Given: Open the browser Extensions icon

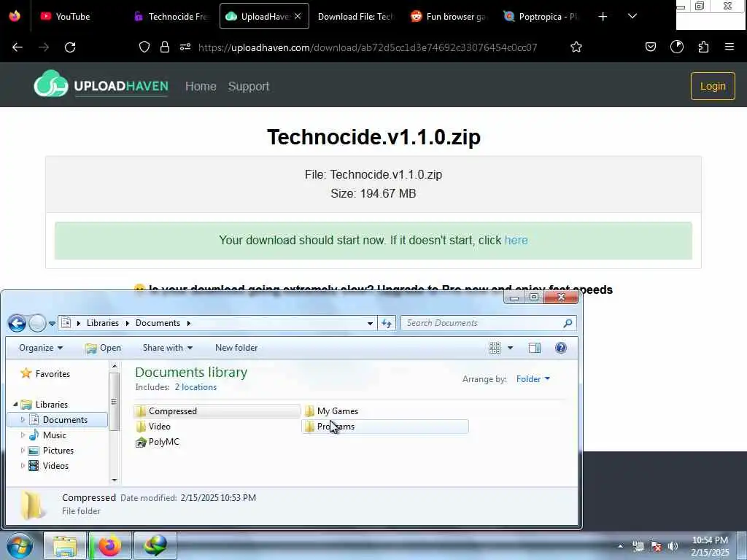Looking at the screenshot, I should 704,47.
